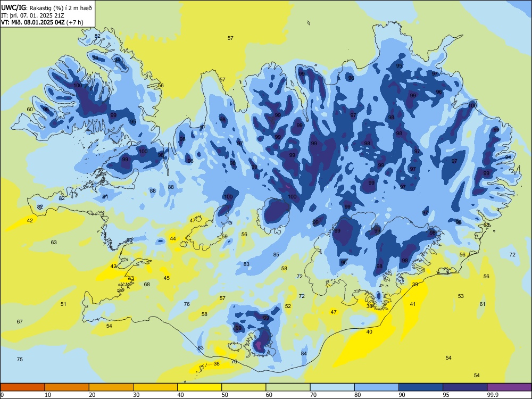The image size is (532, 399).
Task: Click the map value '61'
Action: click(x=483, y=304)
